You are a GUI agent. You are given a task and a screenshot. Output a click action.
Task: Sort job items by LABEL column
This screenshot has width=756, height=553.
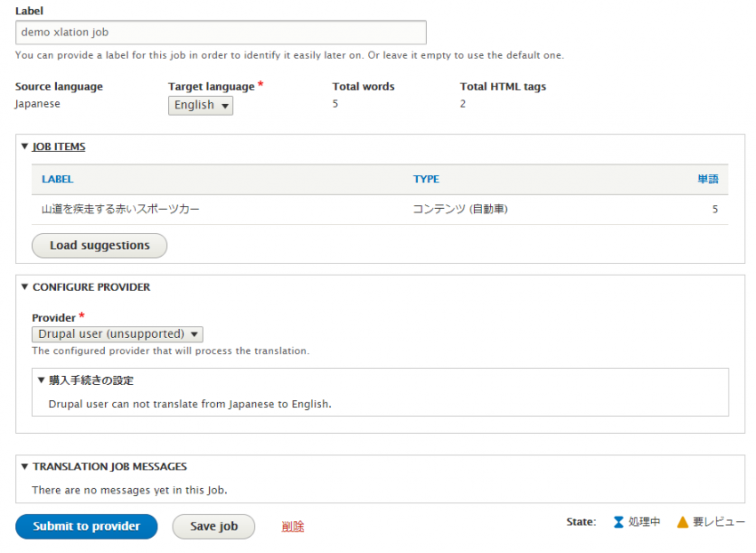(x=58, y=180)
